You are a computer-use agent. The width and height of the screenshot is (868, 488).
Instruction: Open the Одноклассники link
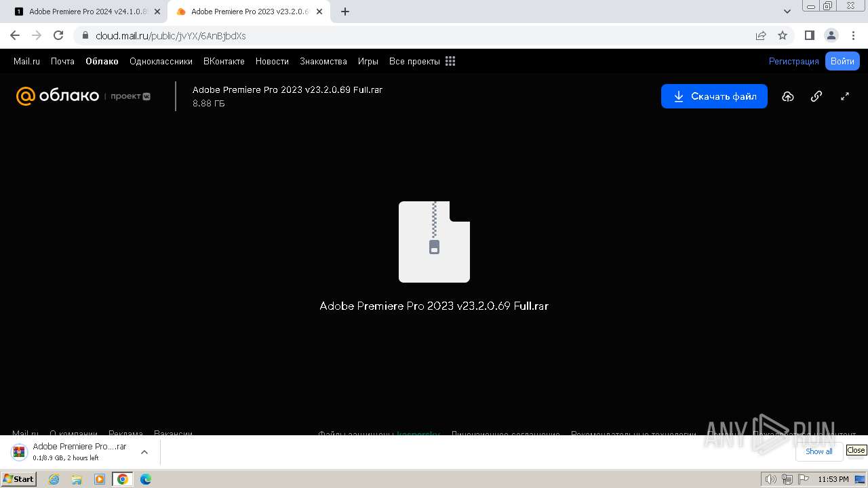coord(161,61)
